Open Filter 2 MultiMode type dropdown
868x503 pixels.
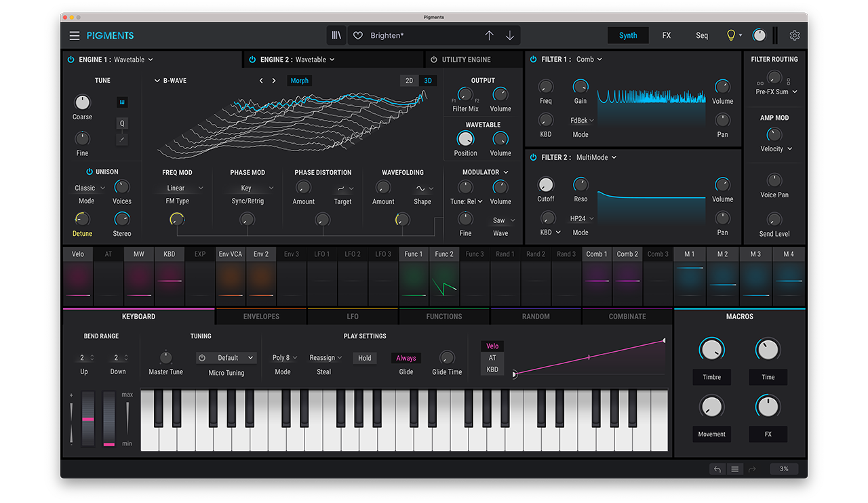coord(597,157)
